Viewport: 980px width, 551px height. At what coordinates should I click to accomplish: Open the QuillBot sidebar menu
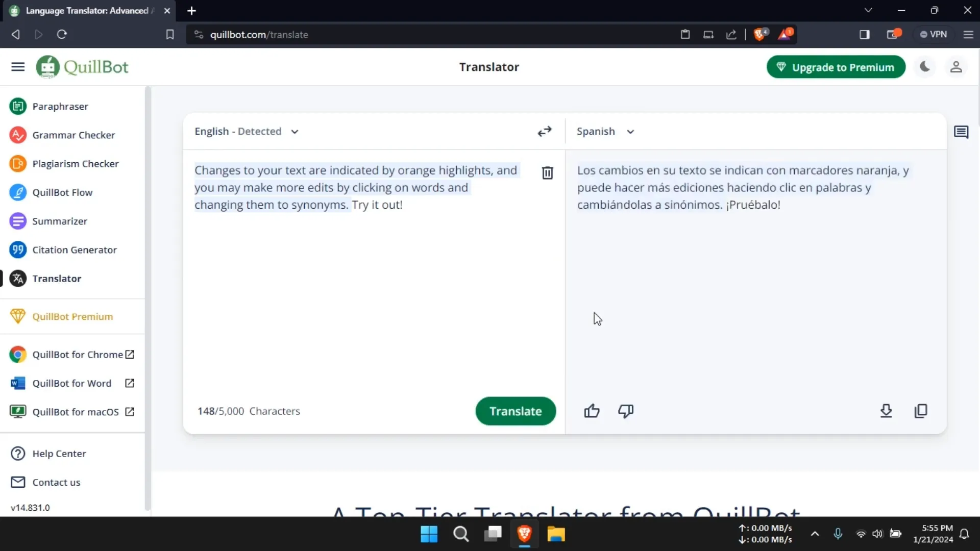coord(17,67)
